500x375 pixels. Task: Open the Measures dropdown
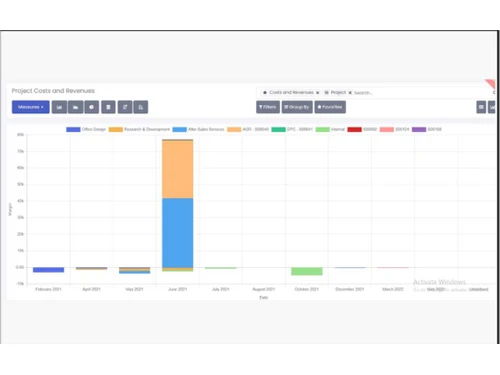31,107
